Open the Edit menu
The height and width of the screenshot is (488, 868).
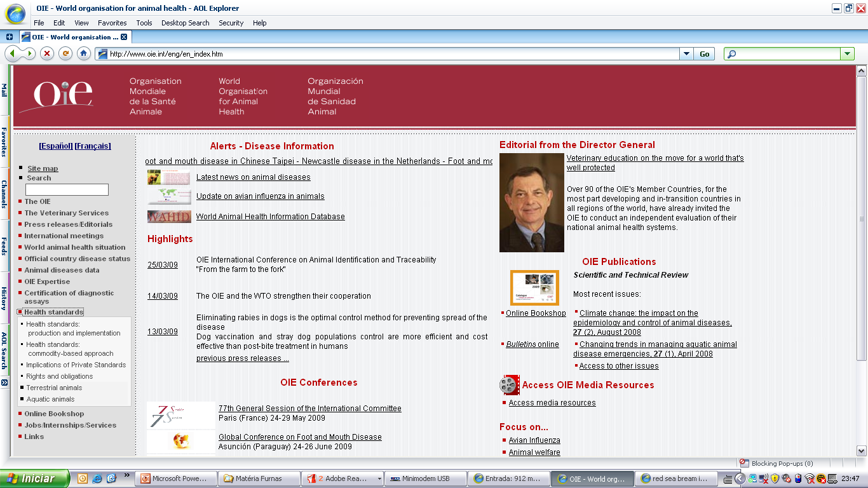[x=59, y=23]
